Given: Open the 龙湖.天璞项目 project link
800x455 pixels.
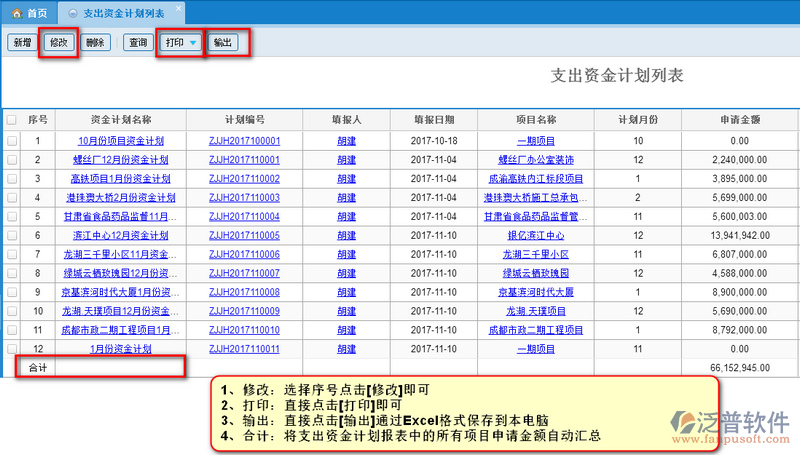Looking at the screenshot, I should pos(536,311).
